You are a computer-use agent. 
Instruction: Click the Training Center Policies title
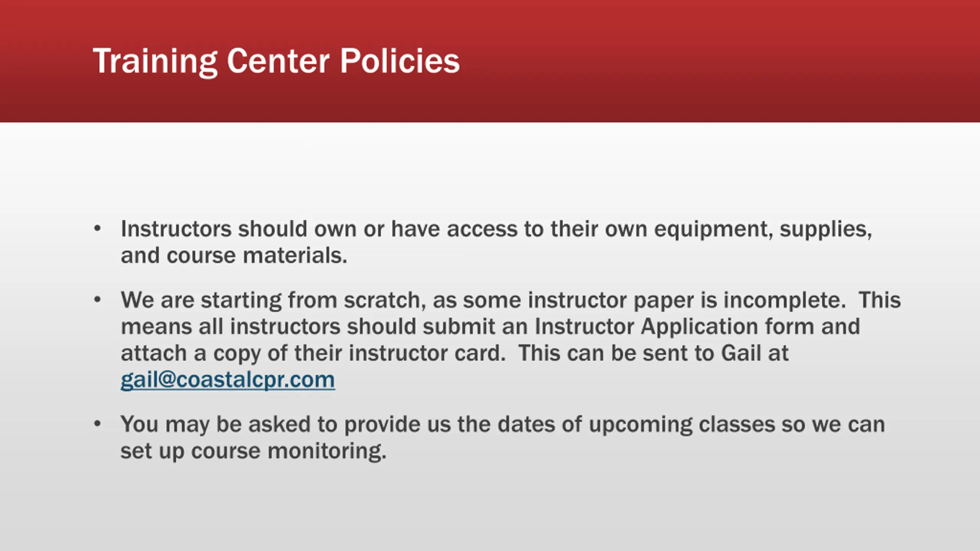click(x=276, y=61)
